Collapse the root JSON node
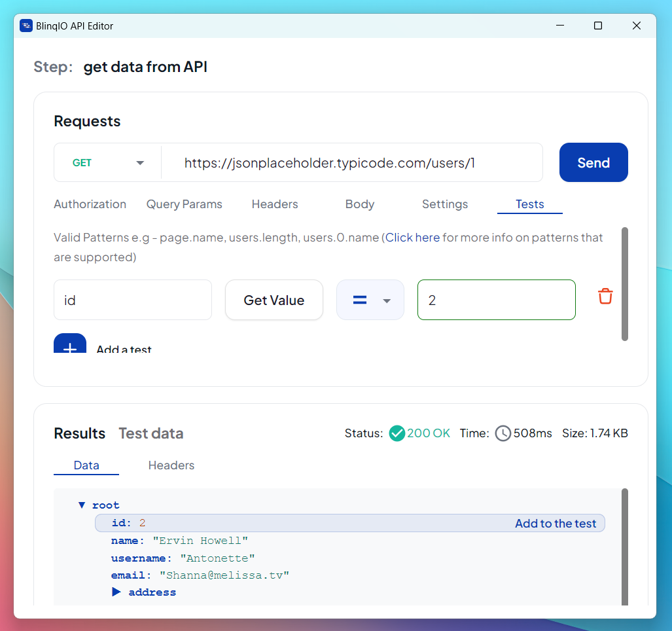 pos(81,505)
